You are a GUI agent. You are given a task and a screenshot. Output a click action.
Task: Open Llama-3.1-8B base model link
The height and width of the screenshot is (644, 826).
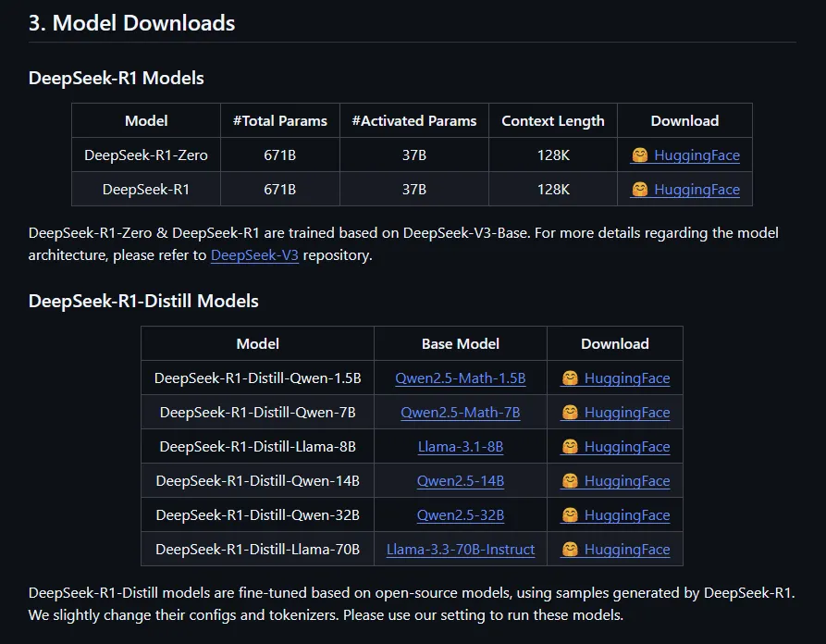tap(461, 446)
